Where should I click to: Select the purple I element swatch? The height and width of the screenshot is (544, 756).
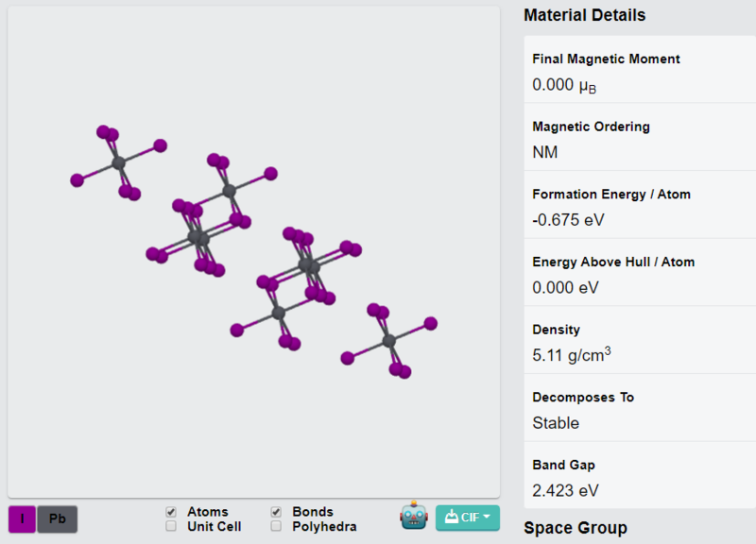pyautogui.click(x=22, y=518)
